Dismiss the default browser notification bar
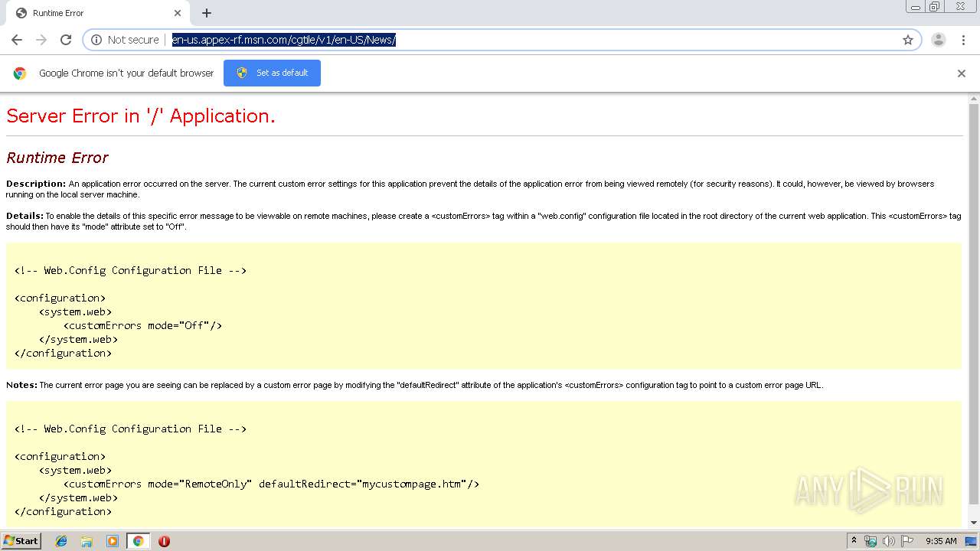The height and width of the screenshot is (551, 980). pyautogui.click(x=962, y=73)
